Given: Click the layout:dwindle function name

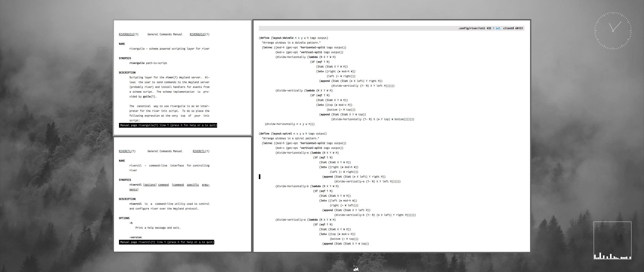Looking at the screenshot, I should [x=283, y=38].
